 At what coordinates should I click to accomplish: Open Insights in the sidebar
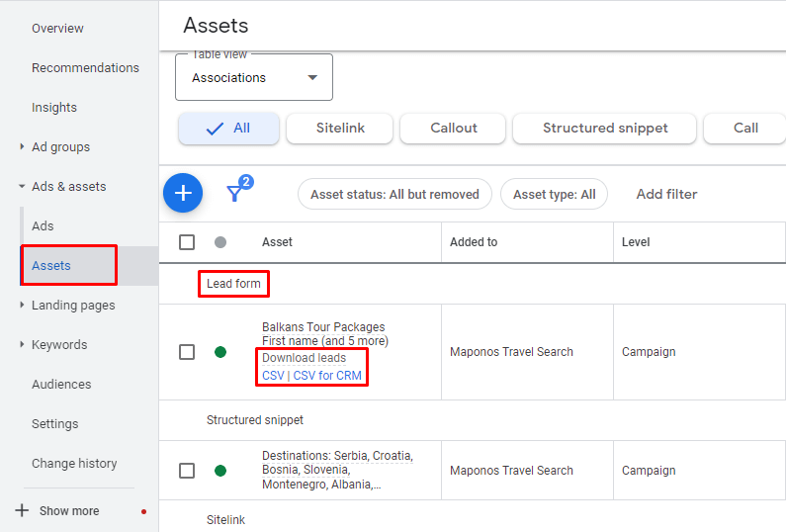54,108
